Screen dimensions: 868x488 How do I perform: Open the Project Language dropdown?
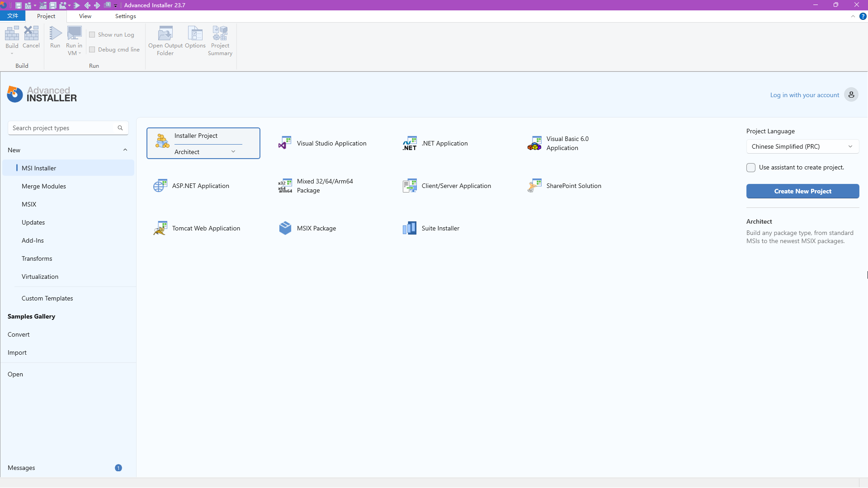[x=802, y=146]
